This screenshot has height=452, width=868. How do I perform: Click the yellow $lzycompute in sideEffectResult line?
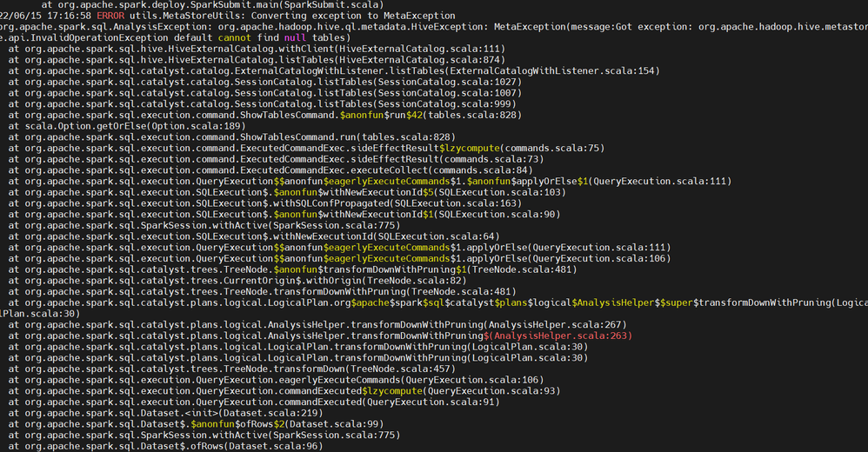[x=470, y=149]
